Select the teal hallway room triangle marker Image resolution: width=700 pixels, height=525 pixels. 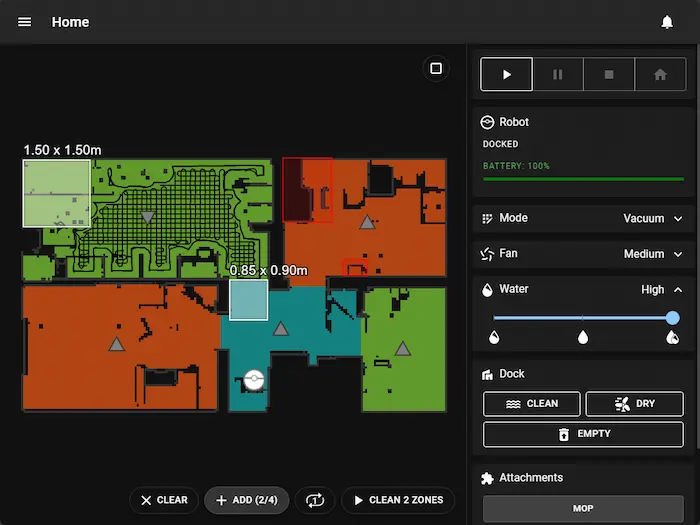pos(281,329)
